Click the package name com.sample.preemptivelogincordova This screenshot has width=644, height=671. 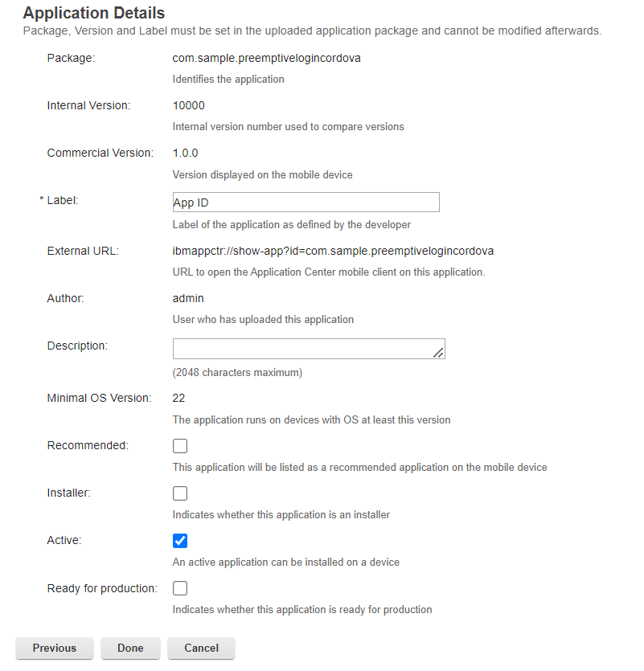[x=266, y=58]
